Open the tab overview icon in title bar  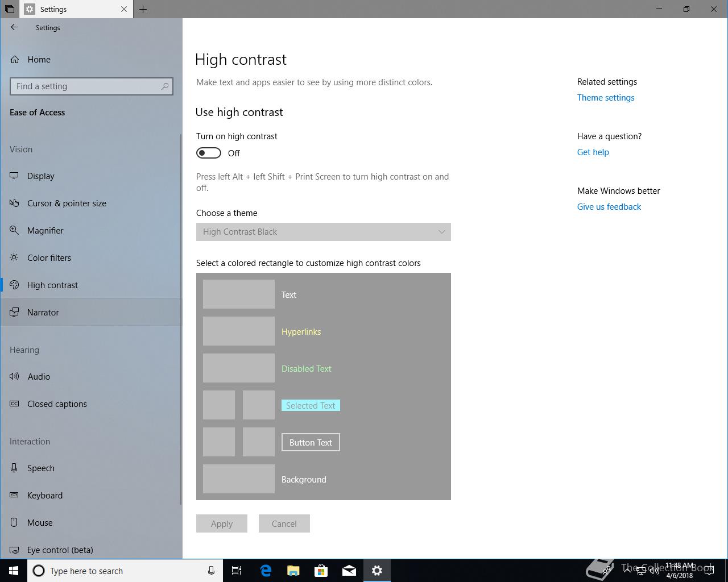(x=10, y=9)
